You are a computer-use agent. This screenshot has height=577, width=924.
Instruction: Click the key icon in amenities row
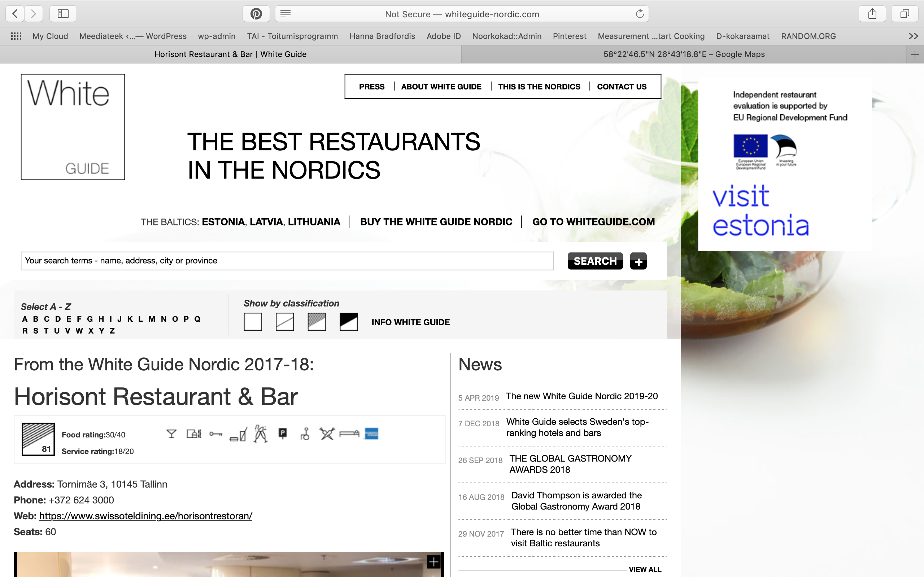[216, 434]
